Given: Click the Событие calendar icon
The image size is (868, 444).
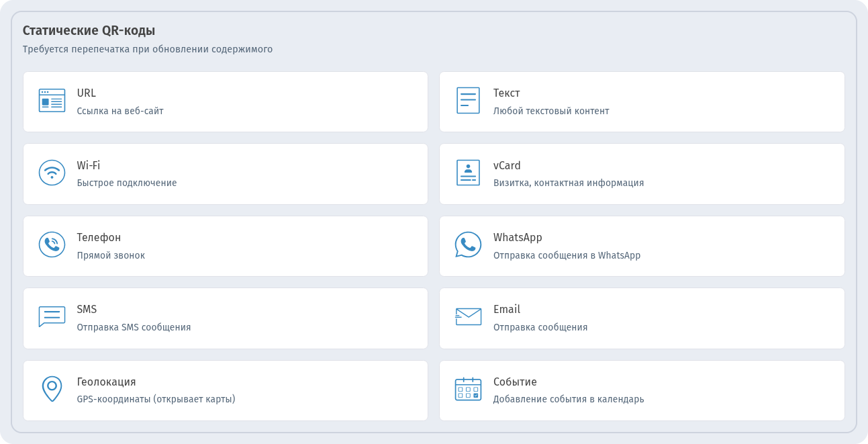Looking at the screenshot, I should coord(468,389).
